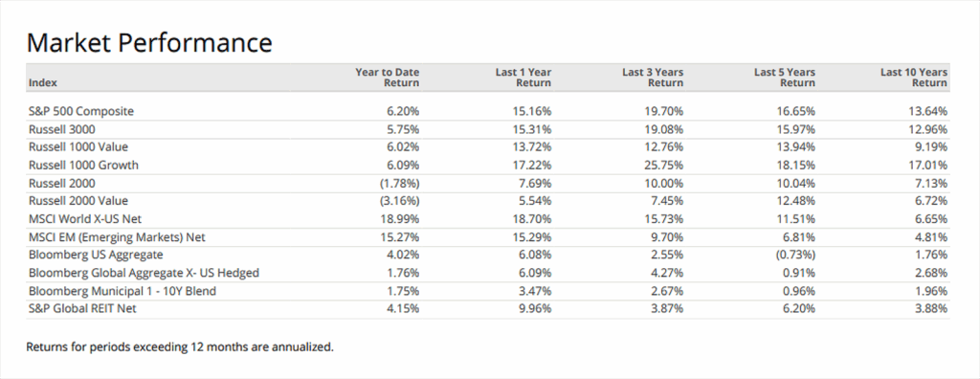980x379 pixels.
Task: Select the Last 10 Years Return header
Action: [x=914, y=78]
